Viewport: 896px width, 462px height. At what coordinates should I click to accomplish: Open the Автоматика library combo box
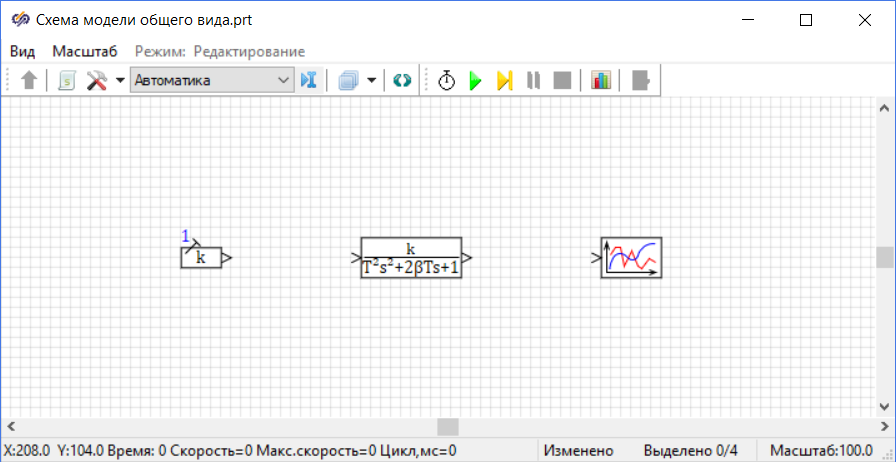211,81
